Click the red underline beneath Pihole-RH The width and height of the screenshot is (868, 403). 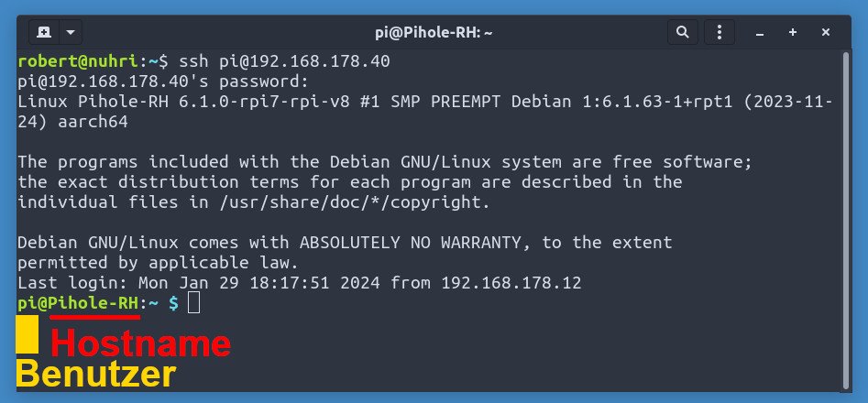tap(95, 317)
